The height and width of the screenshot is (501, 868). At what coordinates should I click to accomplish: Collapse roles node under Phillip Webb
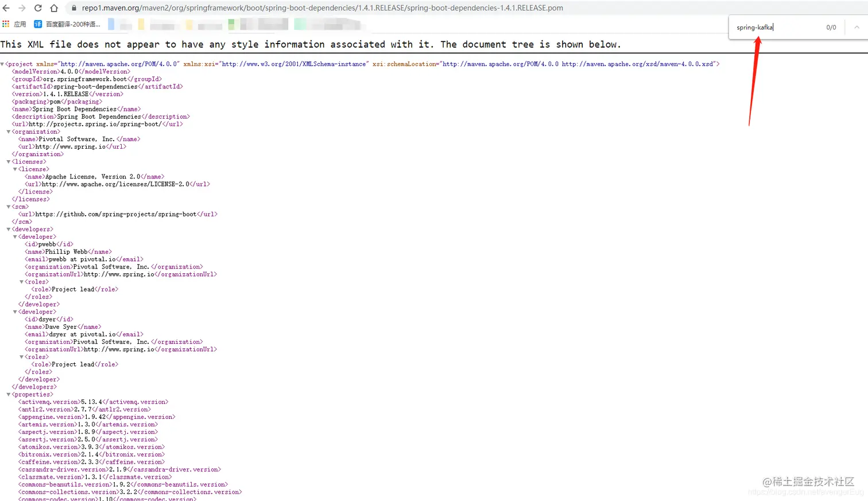[21, 282]
